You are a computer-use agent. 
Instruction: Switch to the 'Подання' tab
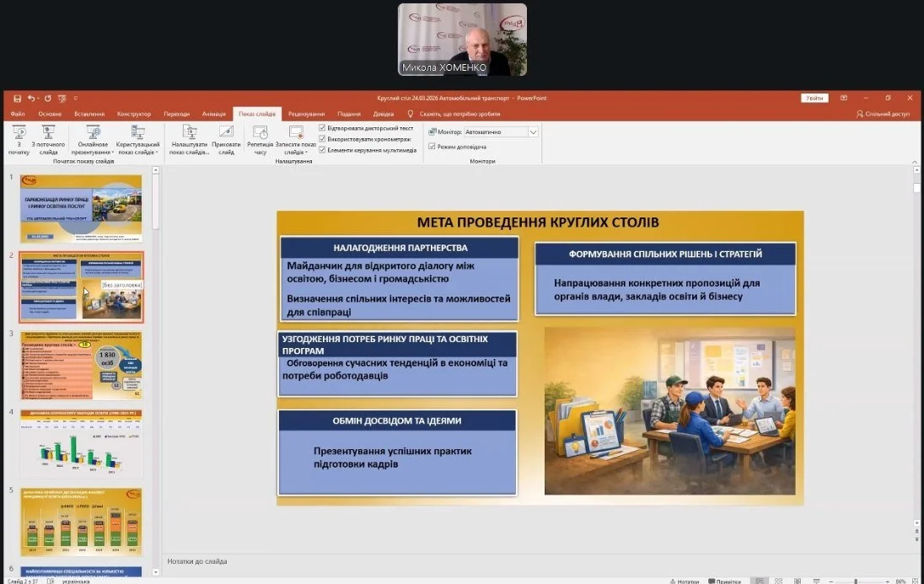tap(349, 114)
